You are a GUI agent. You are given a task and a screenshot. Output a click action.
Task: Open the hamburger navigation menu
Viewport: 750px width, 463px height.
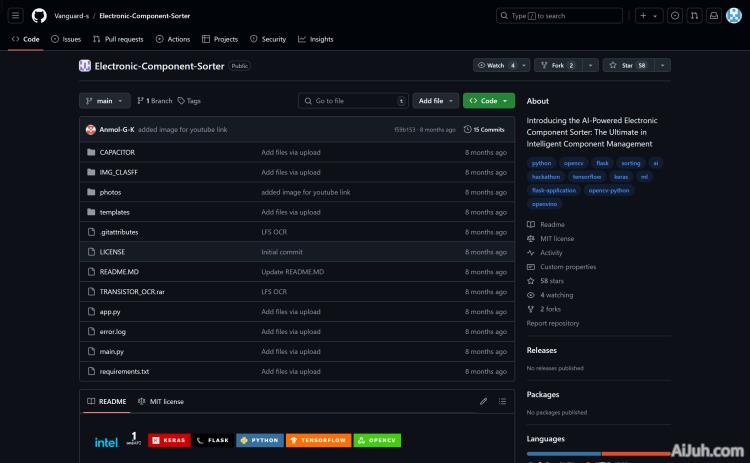[x=16, y=16]
